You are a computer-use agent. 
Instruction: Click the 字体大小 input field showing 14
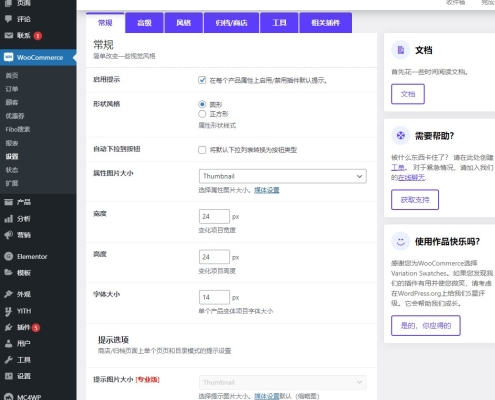pyautogui.click(x=214, y=297)
